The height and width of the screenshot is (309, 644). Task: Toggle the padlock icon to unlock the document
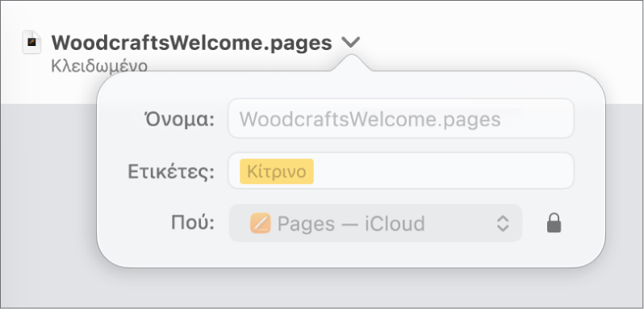554,223
